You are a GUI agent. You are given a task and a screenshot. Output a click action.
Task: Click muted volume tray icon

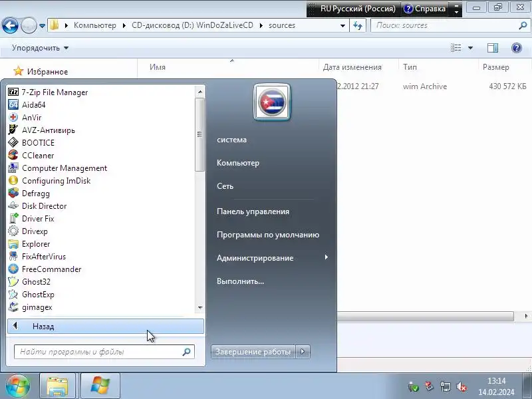point(462,386)
